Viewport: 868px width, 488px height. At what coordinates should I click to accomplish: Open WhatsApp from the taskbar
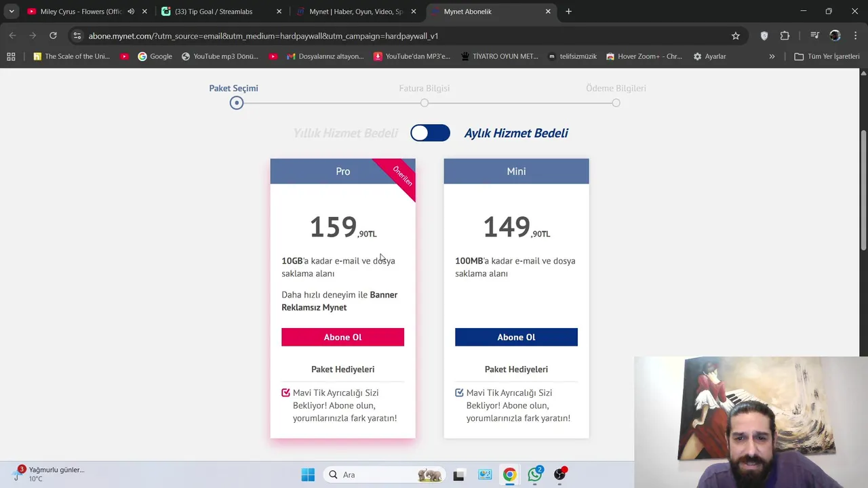point(535,475)
